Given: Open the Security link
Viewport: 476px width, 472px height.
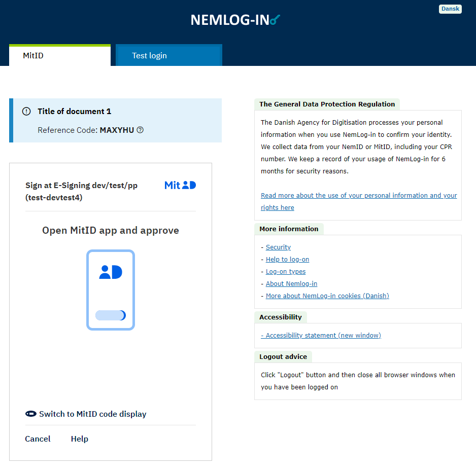Looking at the screenshot, I should pyautogui.click(x=278, y=247).
